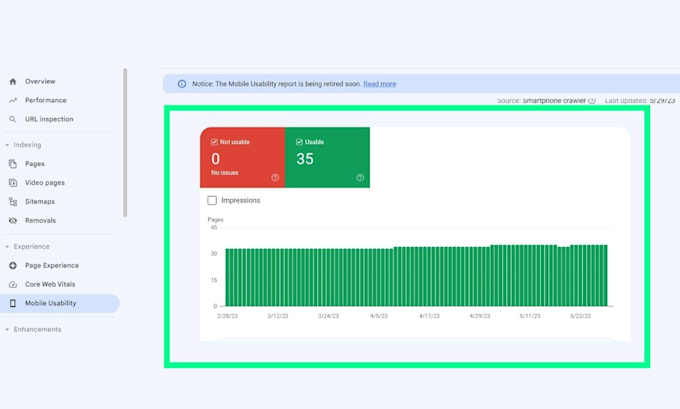Select the red Not usable card

[242, 157]
